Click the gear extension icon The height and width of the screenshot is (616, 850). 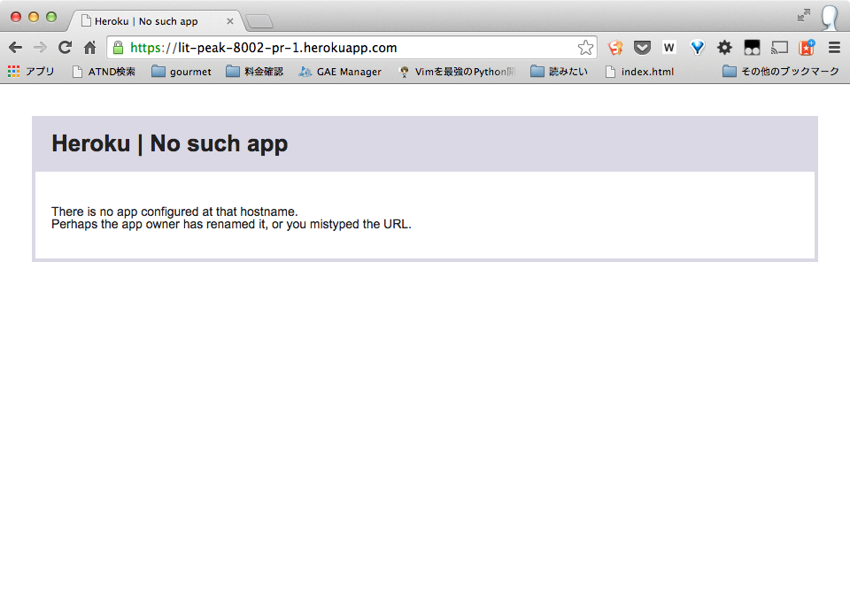point(724,48)
